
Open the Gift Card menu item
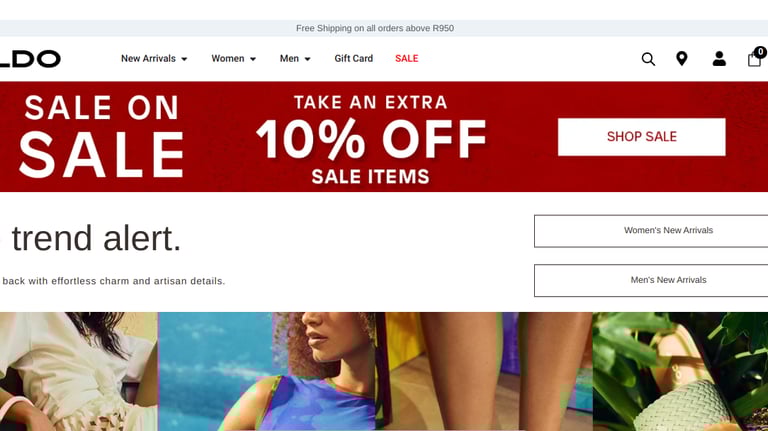click(354, 58)
